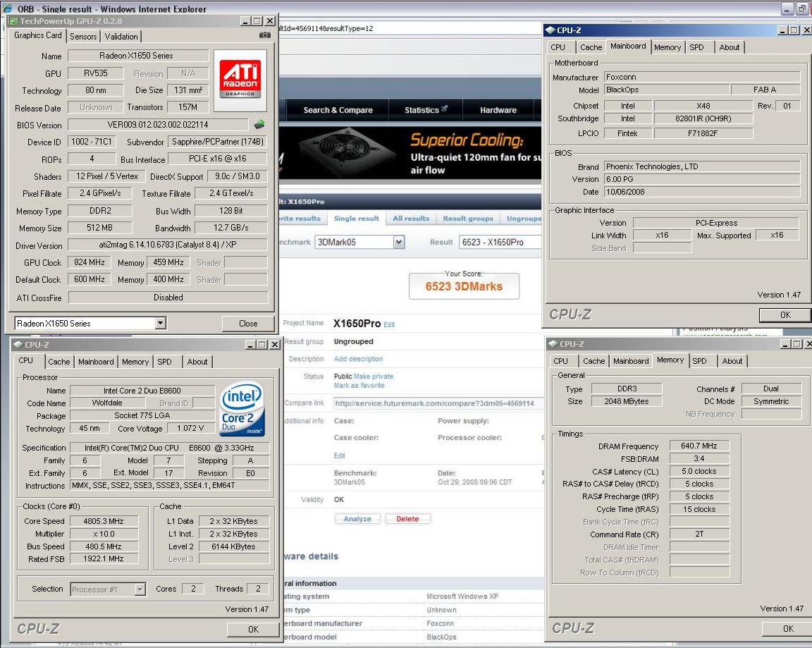Click the Edit link next to X1650Pro

pyautogui.click(x=389, y=325)
